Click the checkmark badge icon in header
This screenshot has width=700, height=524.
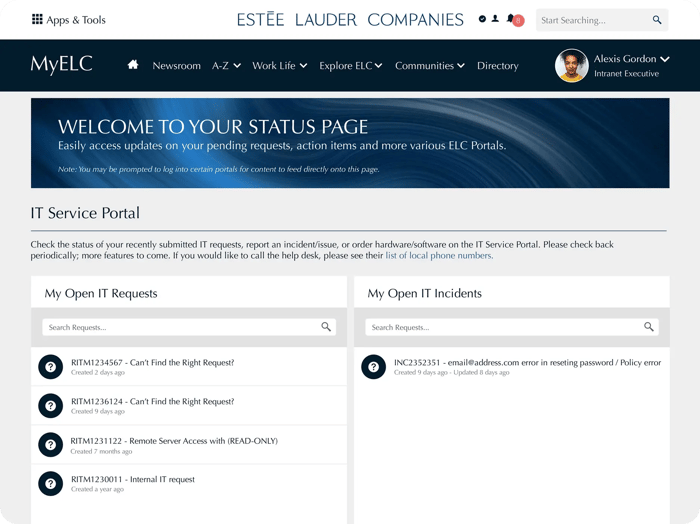pyautogui.click(x=482, y=19)
